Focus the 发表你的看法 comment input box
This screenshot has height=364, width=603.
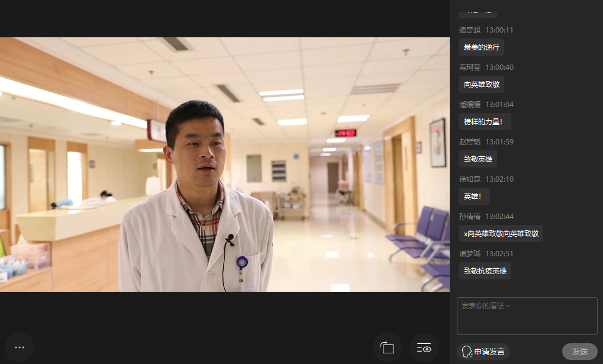(x=527, y=316)
